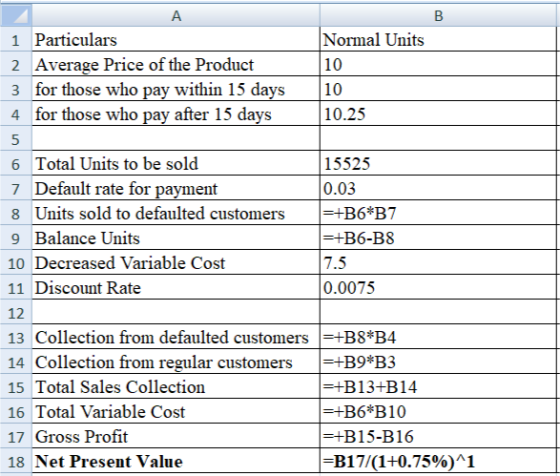Image resolution: width=560 pixels, height=476 pixels.
Task: Click the 15525 value cell
Action: (439, 163)
